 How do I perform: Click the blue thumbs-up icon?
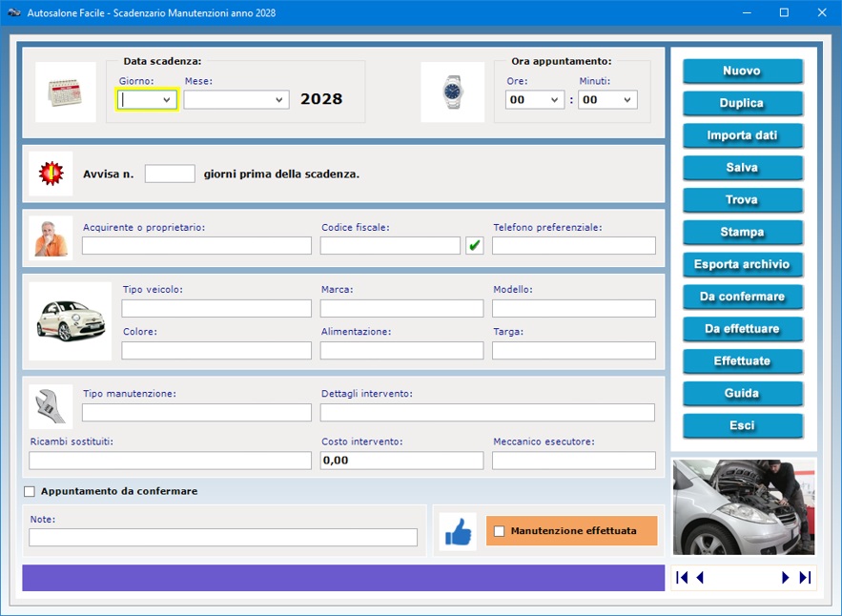click(x=458, y=532)
